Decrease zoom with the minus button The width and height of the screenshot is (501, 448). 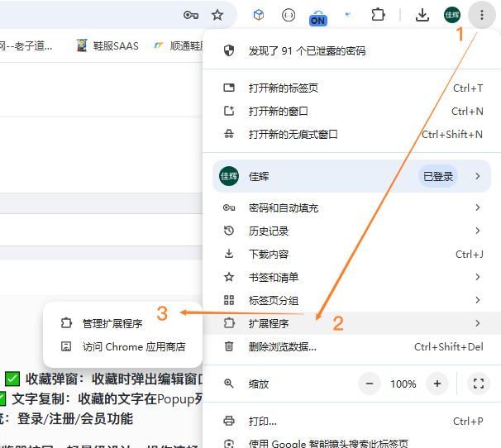[370, 384]
